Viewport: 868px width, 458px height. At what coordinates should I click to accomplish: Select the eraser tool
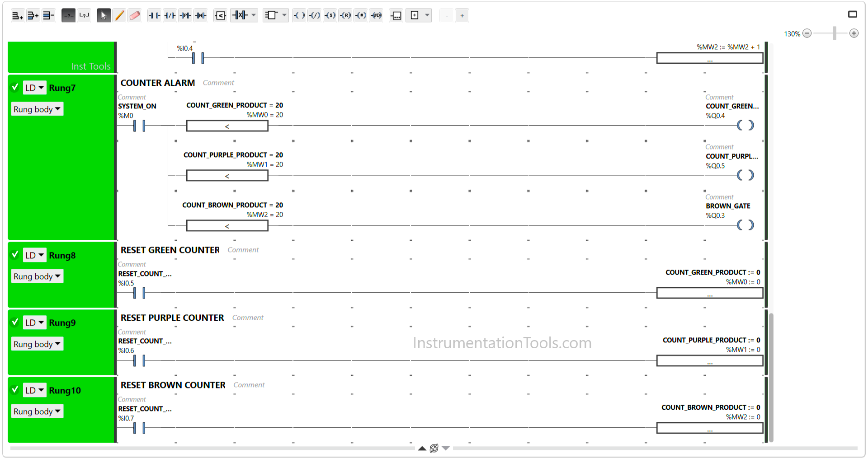[135, 15]
